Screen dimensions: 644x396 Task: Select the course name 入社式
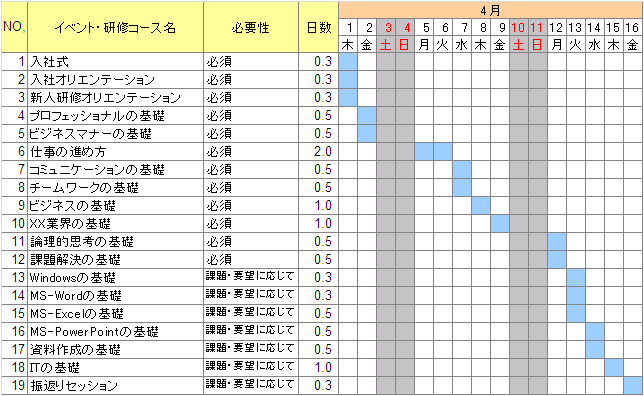[115, 62]
